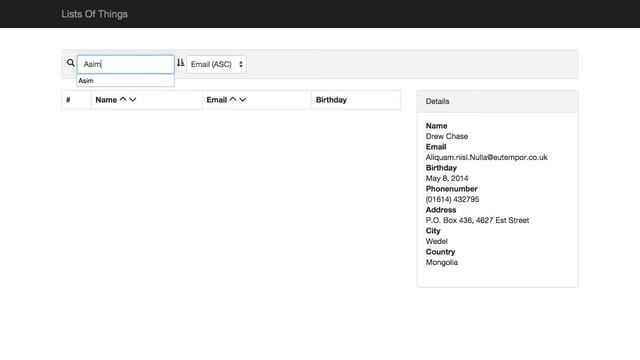Click the birthday value May 8, 2014

[447, 178]
